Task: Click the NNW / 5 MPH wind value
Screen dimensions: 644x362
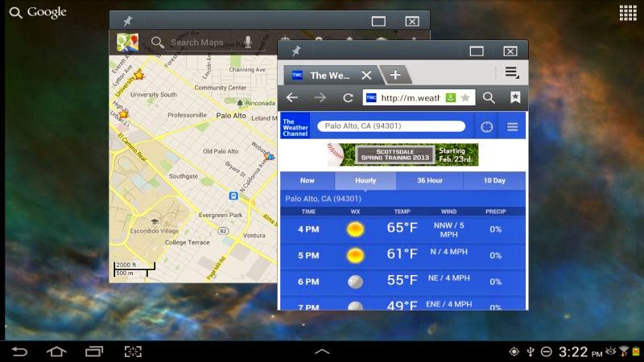Action: [x=449, y=230]
